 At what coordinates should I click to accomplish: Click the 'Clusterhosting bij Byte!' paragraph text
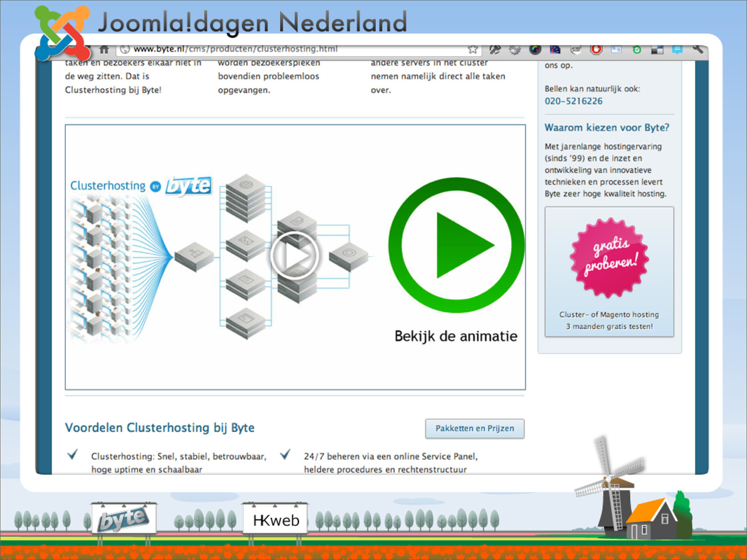113,90
